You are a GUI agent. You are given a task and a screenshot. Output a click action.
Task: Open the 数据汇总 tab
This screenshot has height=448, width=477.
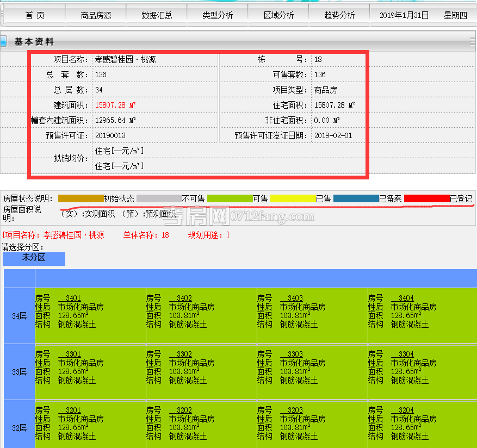coord(157,15)
